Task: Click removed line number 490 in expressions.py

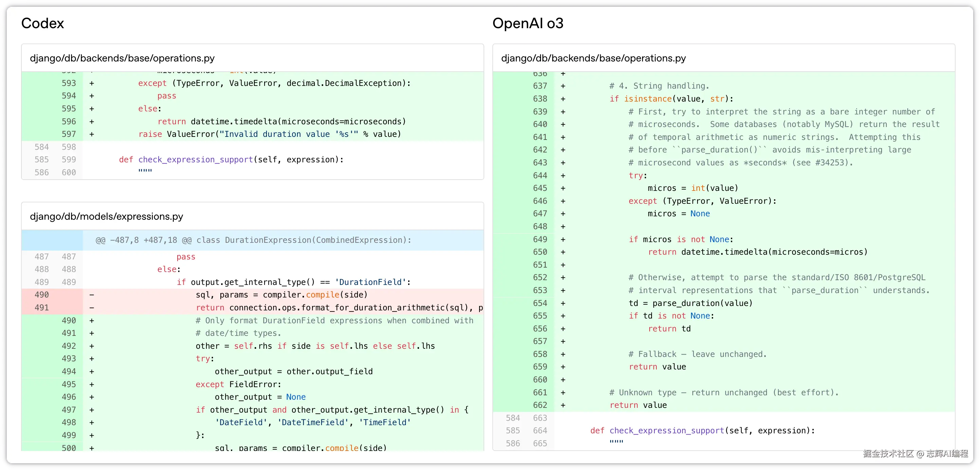Action: 41,294
